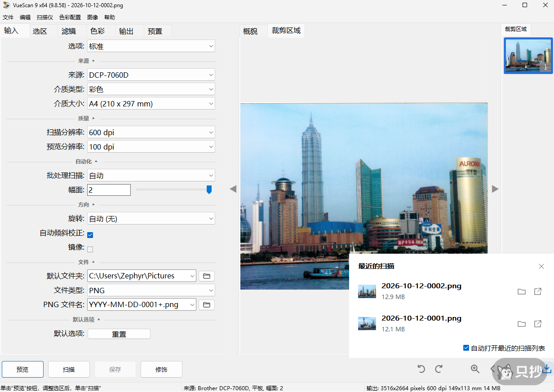Uncheck 自动打开最近的扫描列表 checkbox

(x=466, y=348)
